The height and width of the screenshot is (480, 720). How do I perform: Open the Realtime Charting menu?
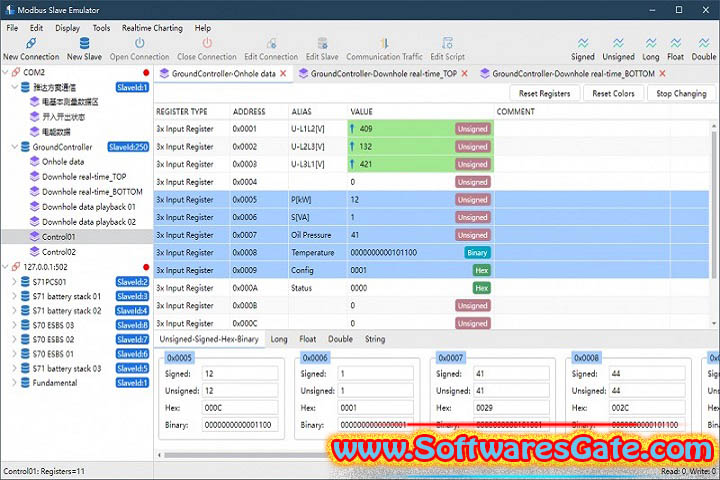[152, 28]
